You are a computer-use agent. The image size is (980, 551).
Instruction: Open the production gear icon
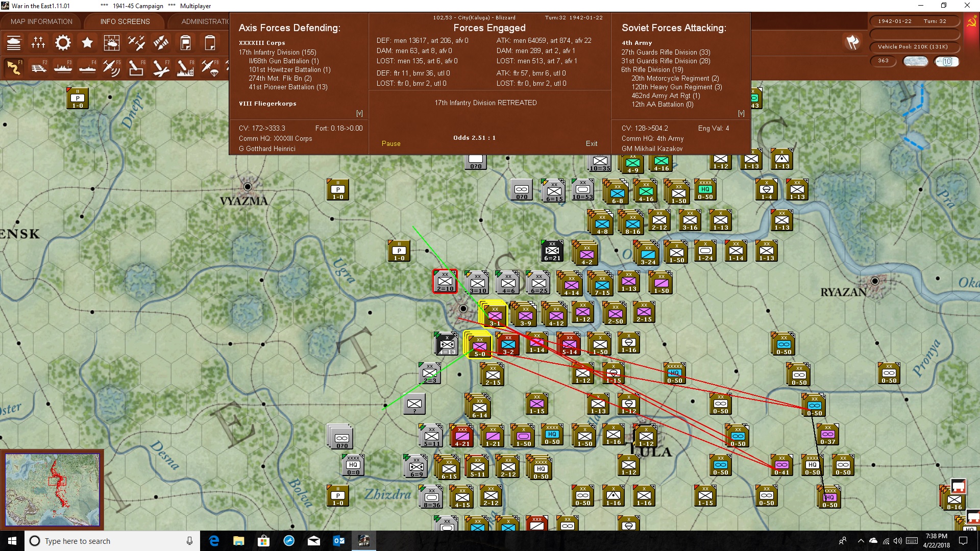pos(63,43)
